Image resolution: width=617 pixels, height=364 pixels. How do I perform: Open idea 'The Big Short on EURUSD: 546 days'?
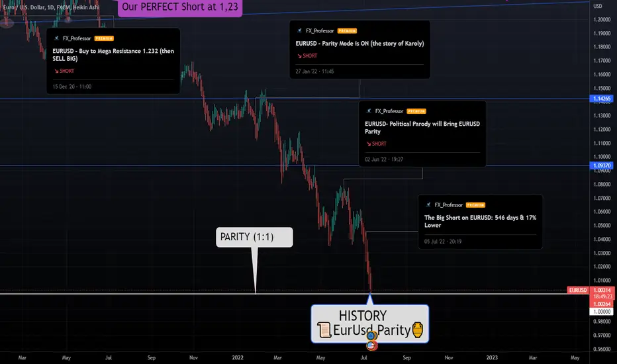click(x=480, y=221)
